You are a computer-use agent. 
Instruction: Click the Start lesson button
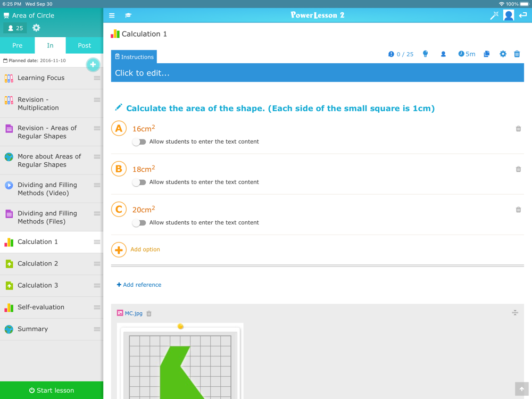(x=52, y=390)
